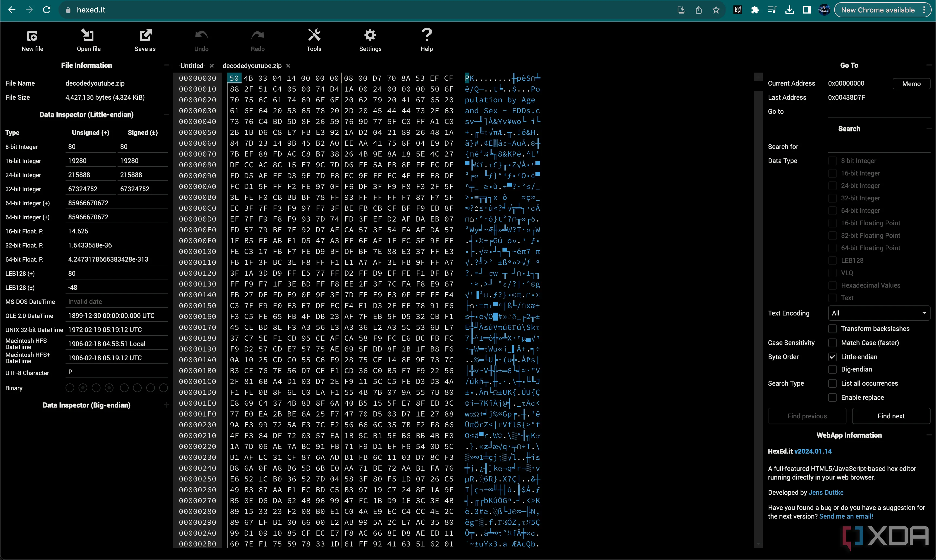
Task: Open the media control playlist icon
Action: (772, 10)
